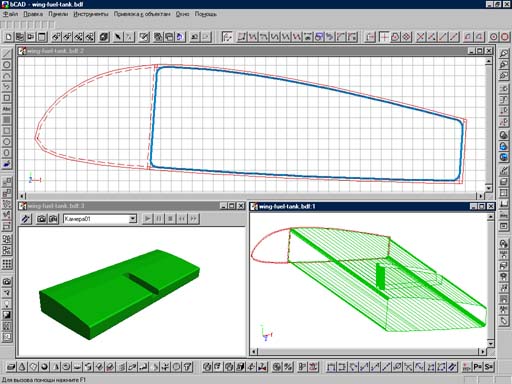Screen dimensions: 512x384
Task: Click the red X intersection snap icon
Action: [x=421, y=37]
